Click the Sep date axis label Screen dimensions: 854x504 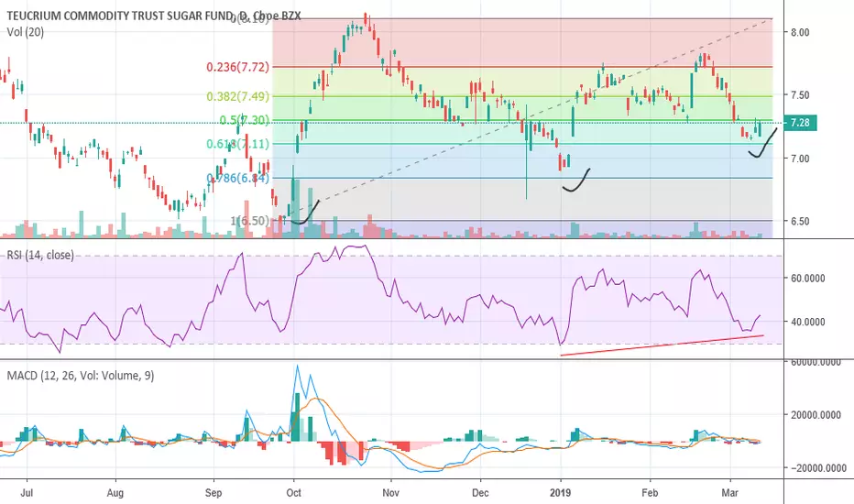(x=213, y=493)
